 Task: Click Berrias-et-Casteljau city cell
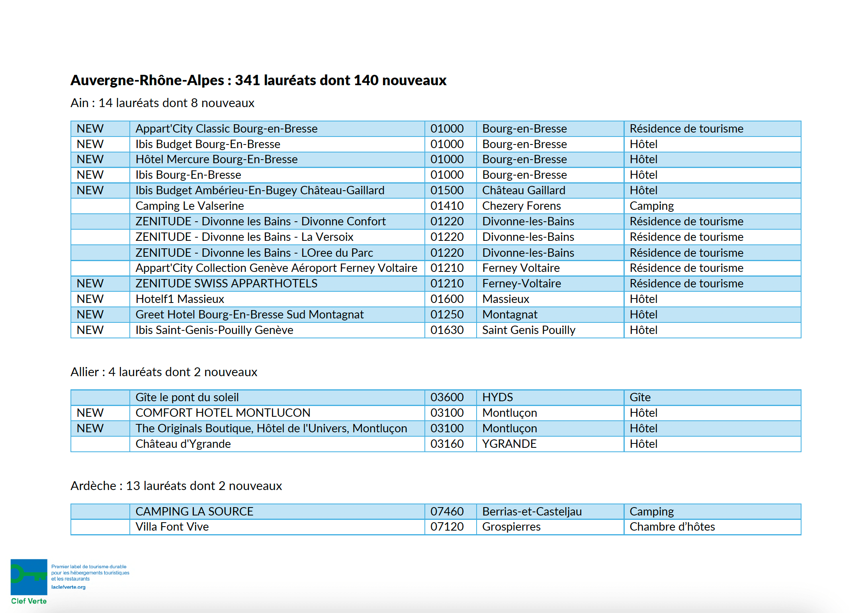pos(550,512)
